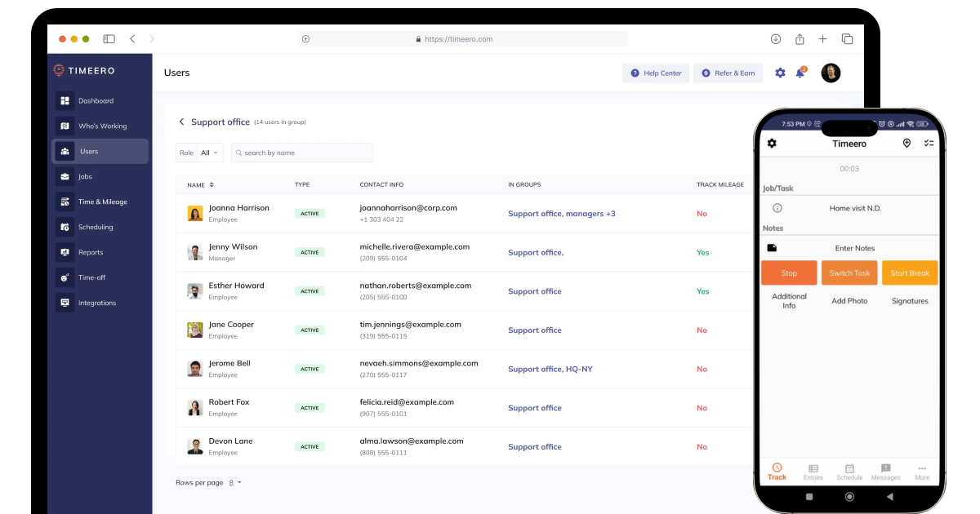
Task: Click the Time-off sidebar icon
Action: coord(65,277)
